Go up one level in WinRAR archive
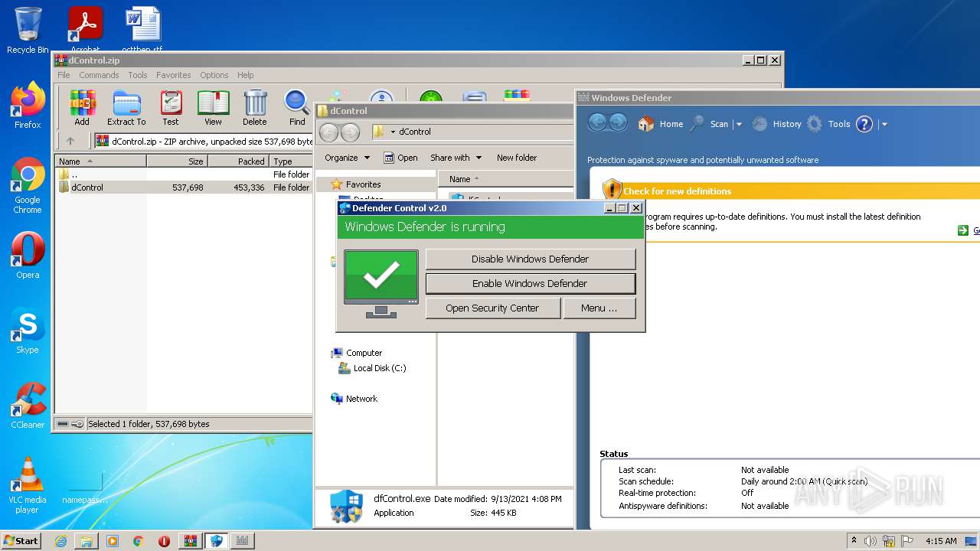980x551 pixels. pos(70,141)
